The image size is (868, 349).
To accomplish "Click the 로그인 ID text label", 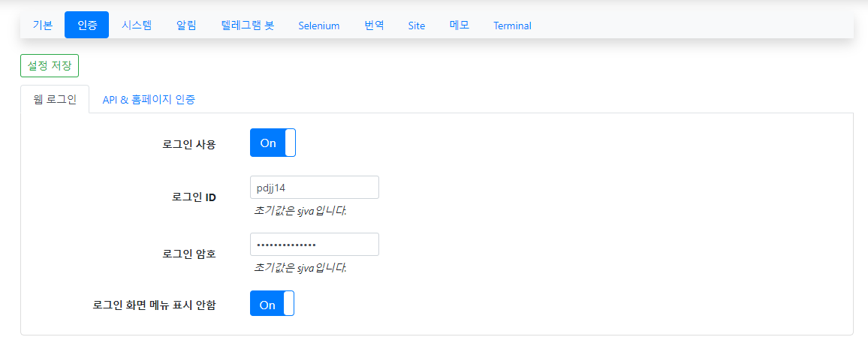I will coord(194,197).
